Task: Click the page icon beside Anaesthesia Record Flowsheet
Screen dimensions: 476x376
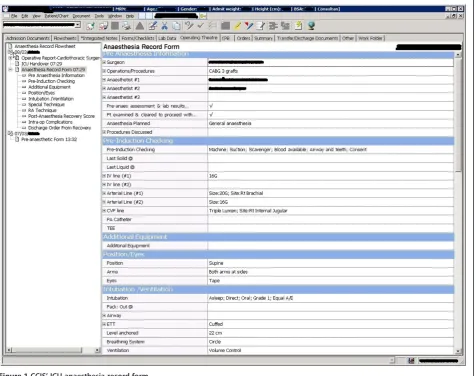Action: point(10,46)
